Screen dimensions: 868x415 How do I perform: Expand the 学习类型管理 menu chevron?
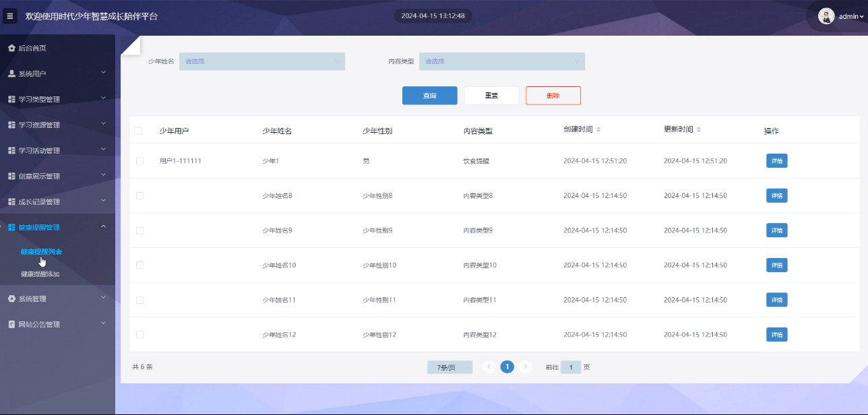103,97
